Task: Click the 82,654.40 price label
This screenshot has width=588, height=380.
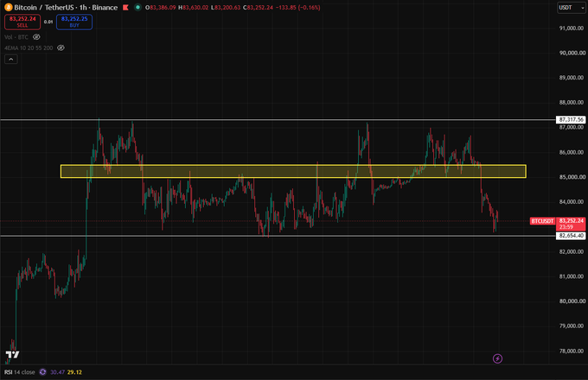Action: point(571,236)
